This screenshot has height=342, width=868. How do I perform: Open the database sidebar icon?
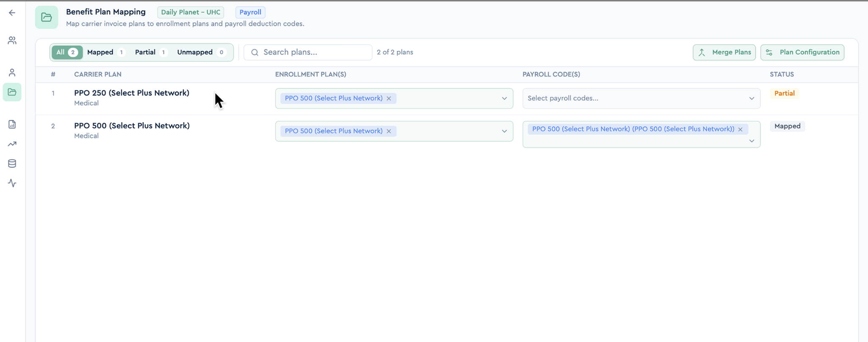(12, 164)
